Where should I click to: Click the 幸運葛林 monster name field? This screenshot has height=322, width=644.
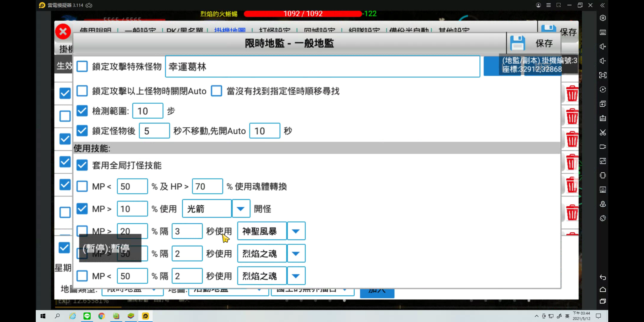pos(322,66)
